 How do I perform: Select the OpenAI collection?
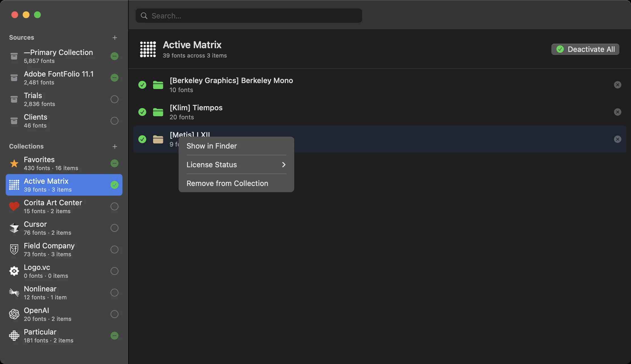pos(64,314)
